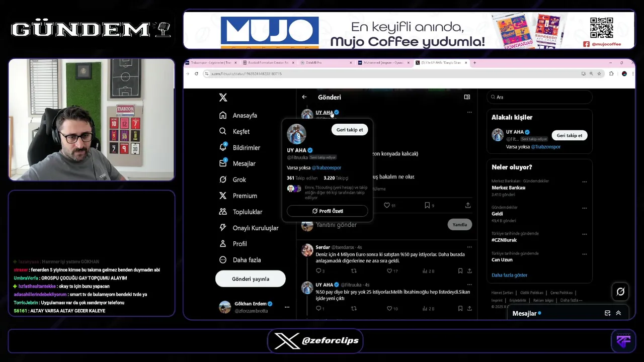Image resolution: width=644 pixels, height=362 pixels.
Task: Open Can Uzun trend
Action: 502,260
